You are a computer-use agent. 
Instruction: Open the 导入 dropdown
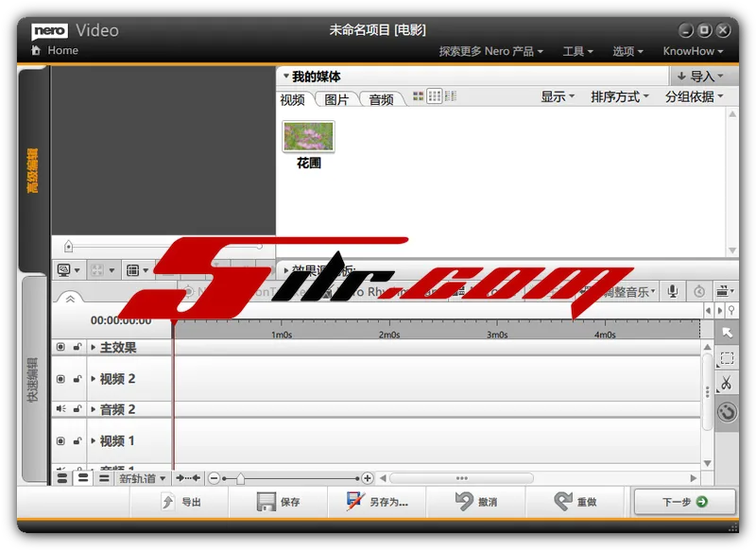pos(701,77)
